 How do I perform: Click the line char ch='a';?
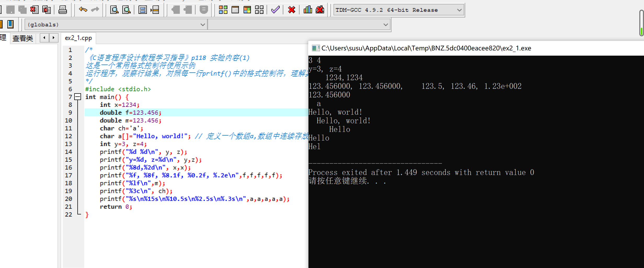[122, 128]
